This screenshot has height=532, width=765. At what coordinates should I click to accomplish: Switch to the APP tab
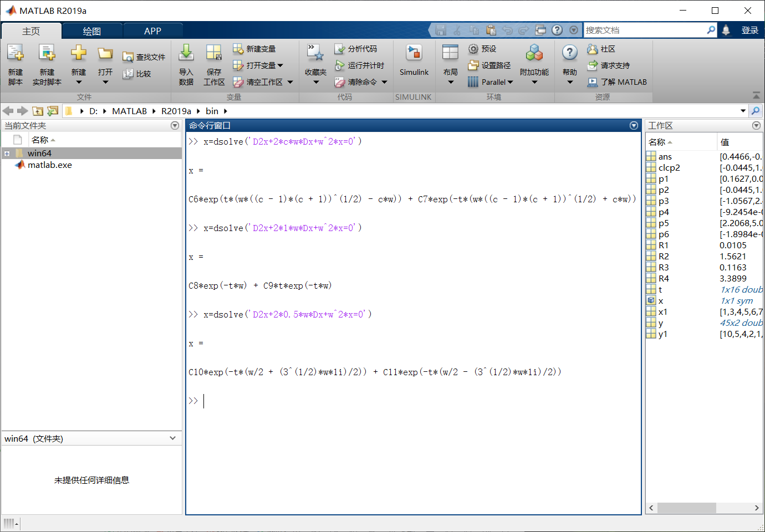tap(152, 31)
